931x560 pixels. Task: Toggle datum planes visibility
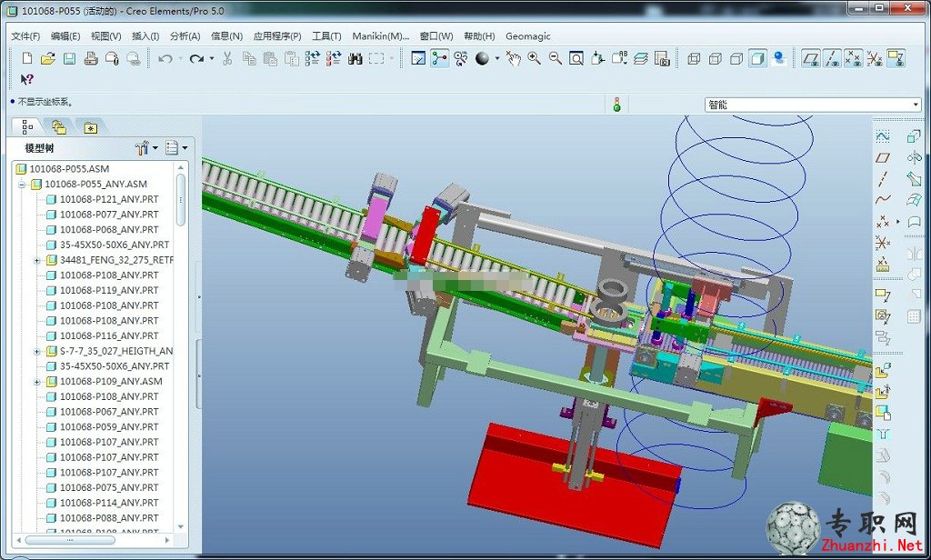pyautogui.click(x=811, y=58)
